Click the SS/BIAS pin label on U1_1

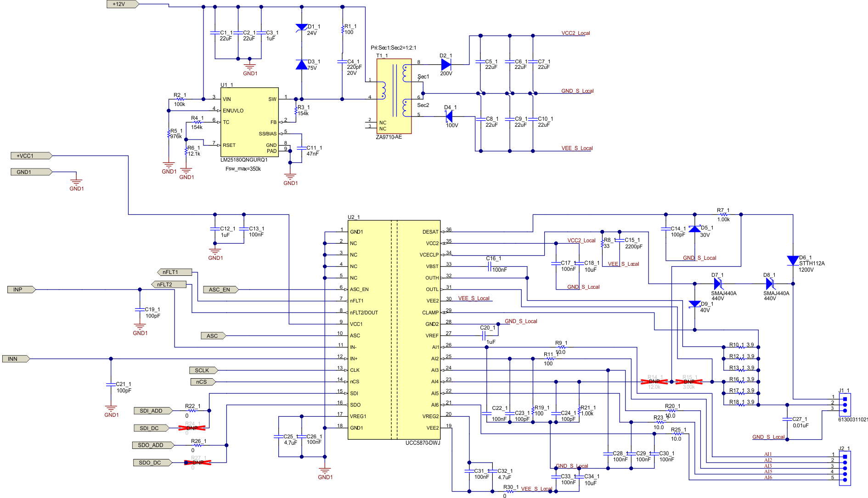(x=268, y=134)
